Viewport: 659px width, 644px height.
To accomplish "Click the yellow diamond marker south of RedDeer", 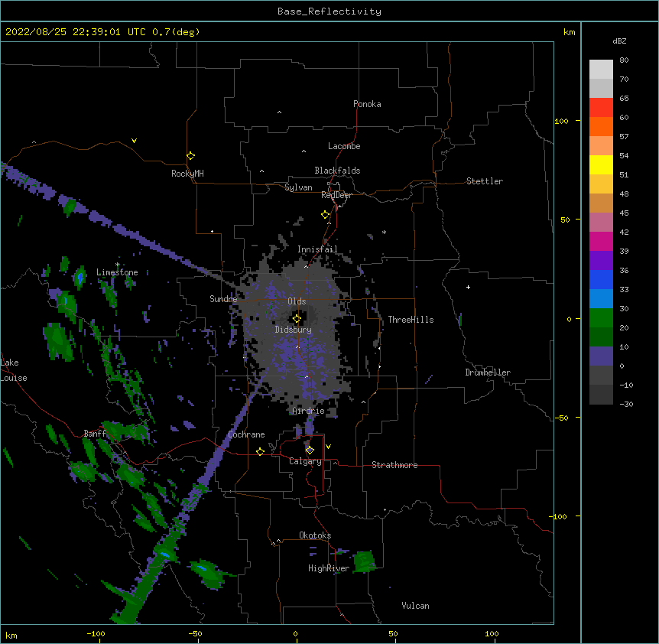I will pos(325,215).
